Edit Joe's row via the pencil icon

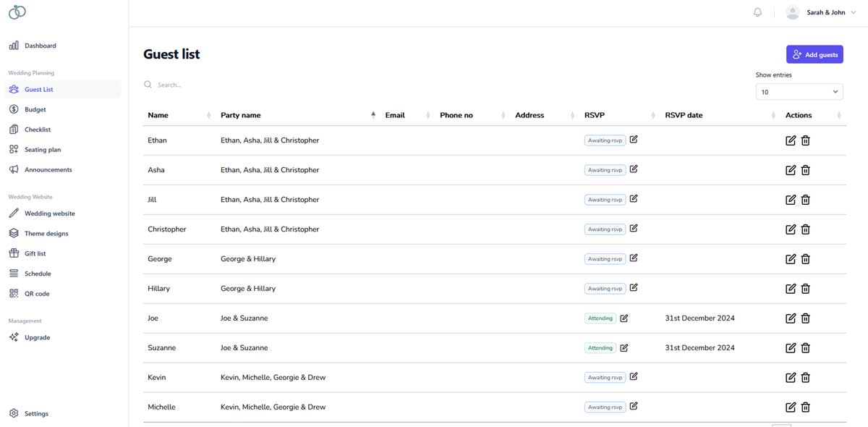(791, 318)
